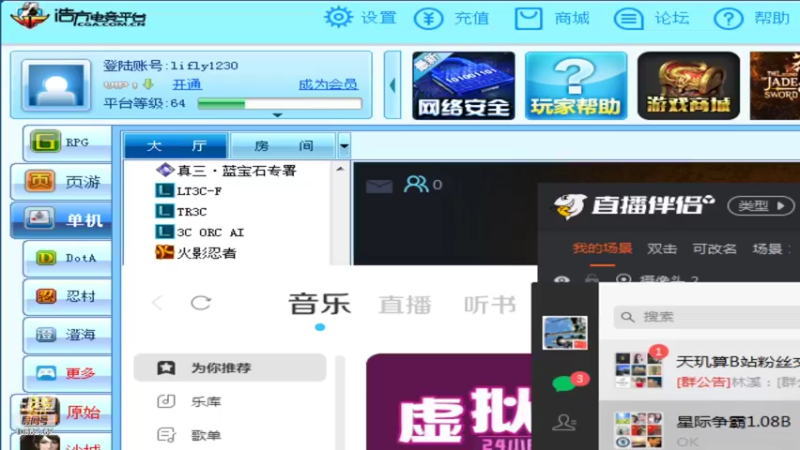Open the 类型 type dropdown button

pyautogui.click(x=761, y=206)
